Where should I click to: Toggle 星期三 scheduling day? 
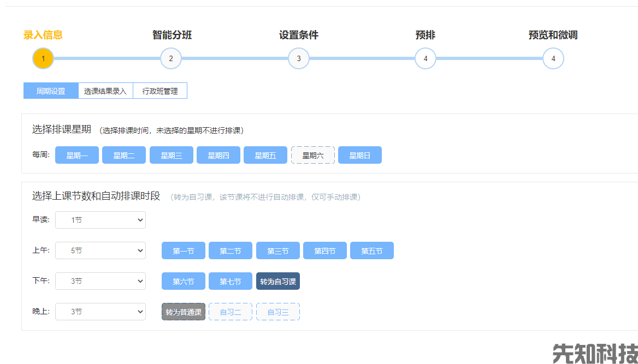coord(172,156)
